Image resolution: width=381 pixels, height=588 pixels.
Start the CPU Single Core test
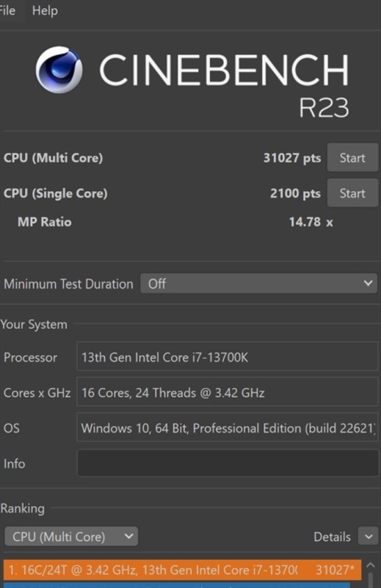[x=352, y=193]
